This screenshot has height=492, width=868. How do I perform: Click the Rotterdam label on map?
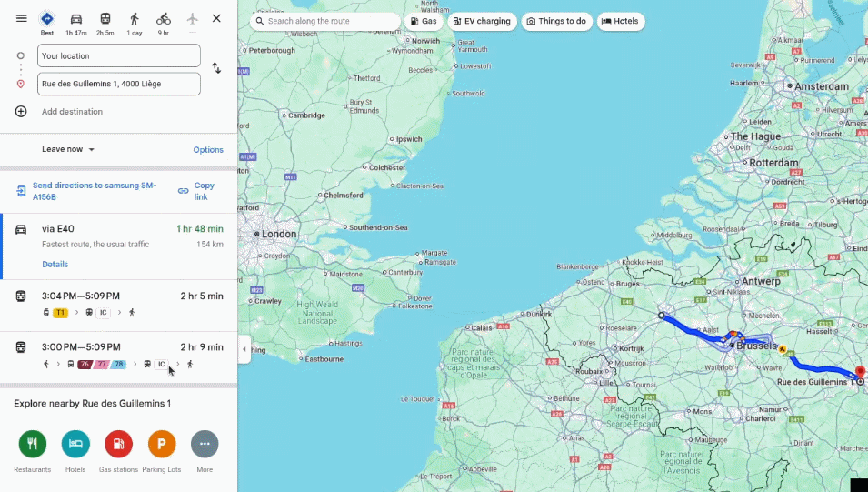pyautogui.click(x=773, y=163)
